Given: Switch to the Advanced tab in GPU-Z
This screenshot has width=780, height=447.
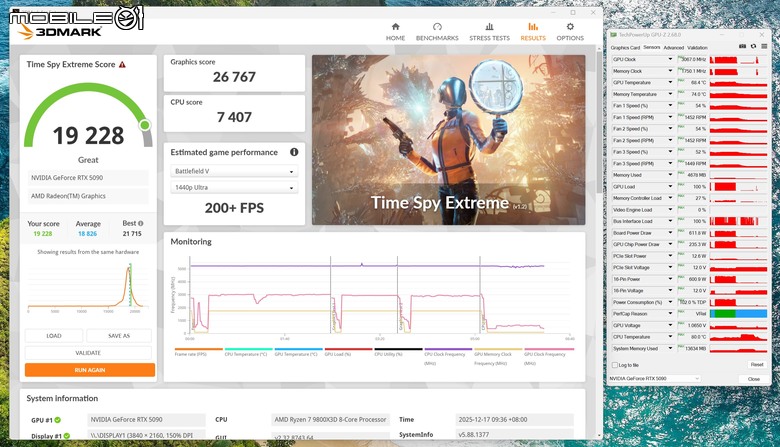Looking at the screenshot, I should [x=674, y=48].
